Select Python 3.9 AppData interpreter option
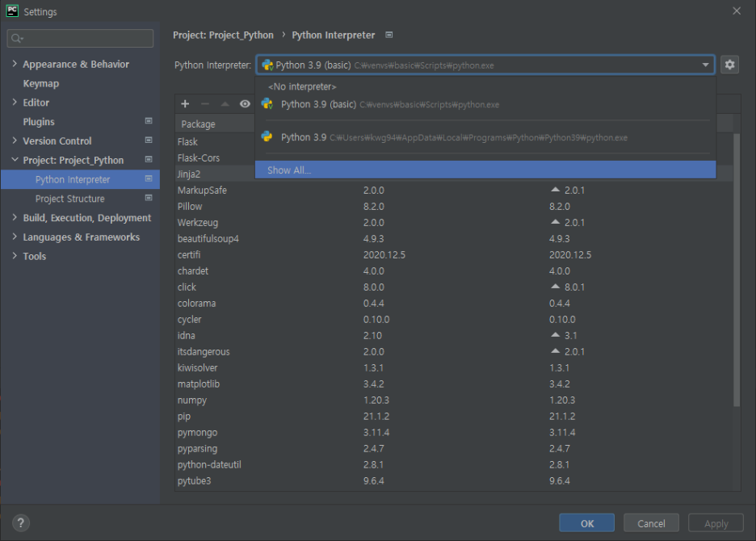 pyautogui.click(x=485, y=137)
